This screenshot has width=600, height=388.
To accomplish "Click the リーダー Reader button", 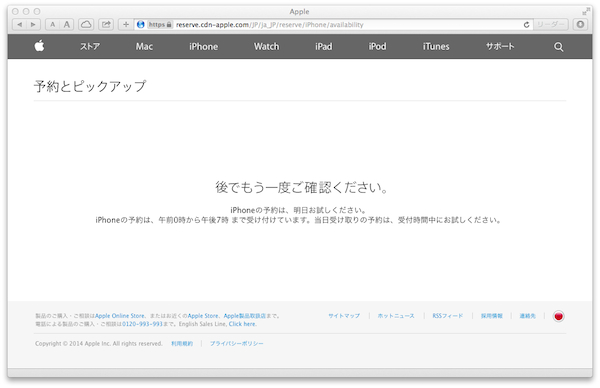I will click(x=551, y=24).
